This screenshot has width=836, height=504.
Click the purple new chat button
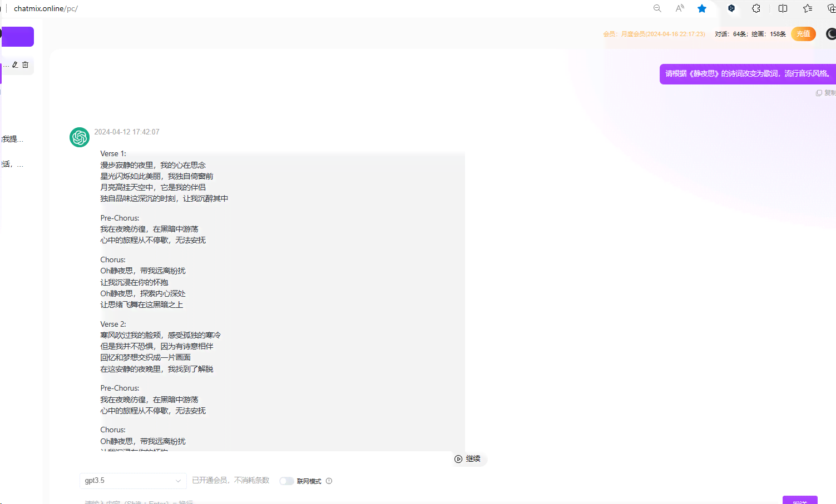tap(17, 37)
